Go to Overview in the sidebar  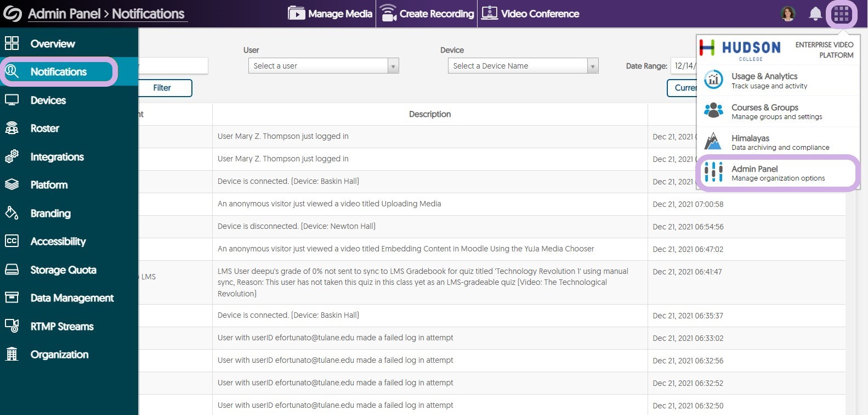click(52, 44)
